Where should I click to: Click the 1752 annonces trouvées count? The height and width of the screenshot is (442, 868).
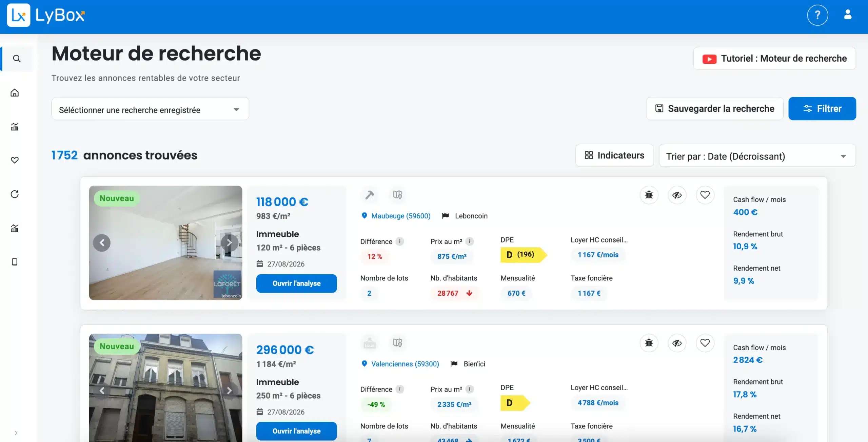(x=124, y=155)
